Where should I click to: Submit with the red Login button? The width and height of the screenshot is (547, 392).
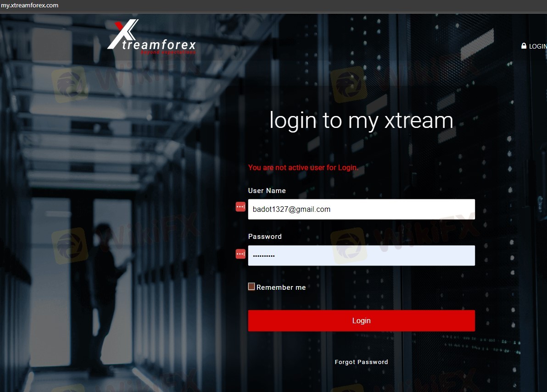click(362, 320)
